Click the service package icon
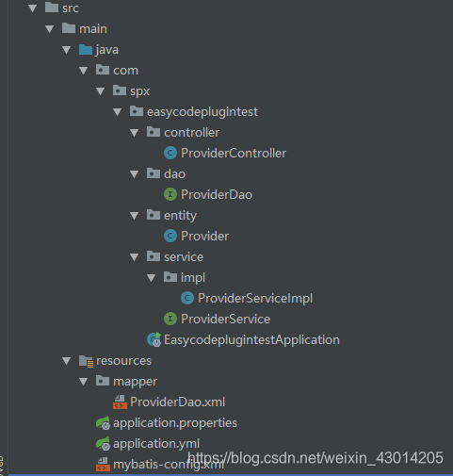 pyautogui.click(x=154, y=256)
